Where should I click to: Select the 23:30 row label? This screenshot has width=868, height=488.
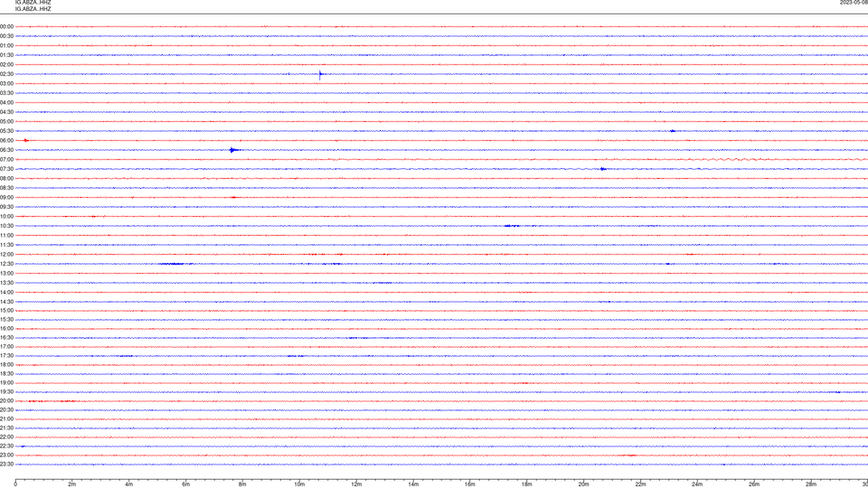point(6,465)
